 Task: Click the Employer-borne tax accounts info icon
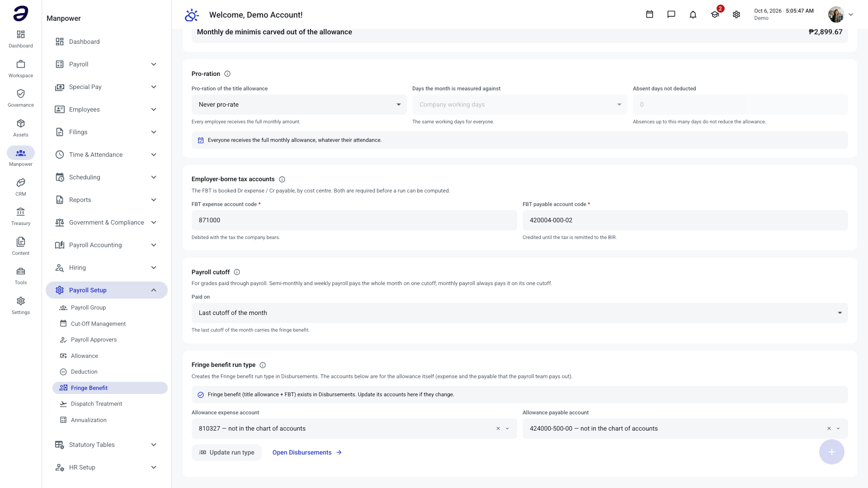282,179
